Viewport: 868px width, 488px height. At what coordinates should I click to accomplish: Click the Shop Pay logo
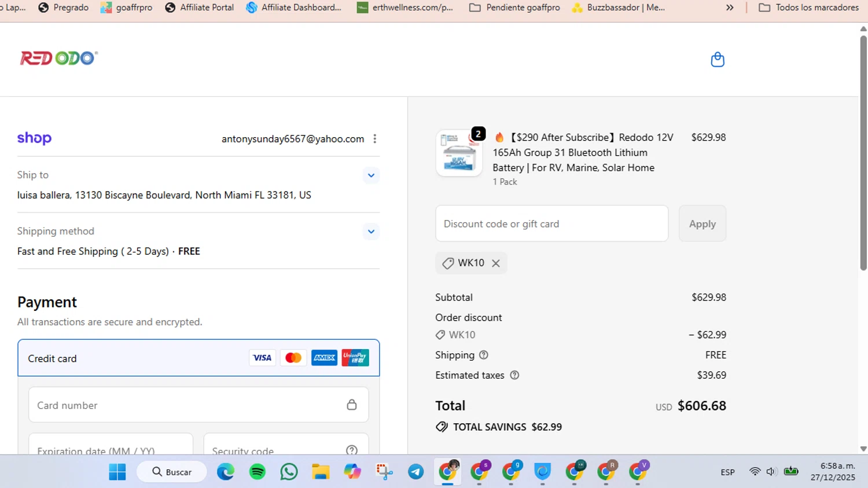click(x=34, y=138)
